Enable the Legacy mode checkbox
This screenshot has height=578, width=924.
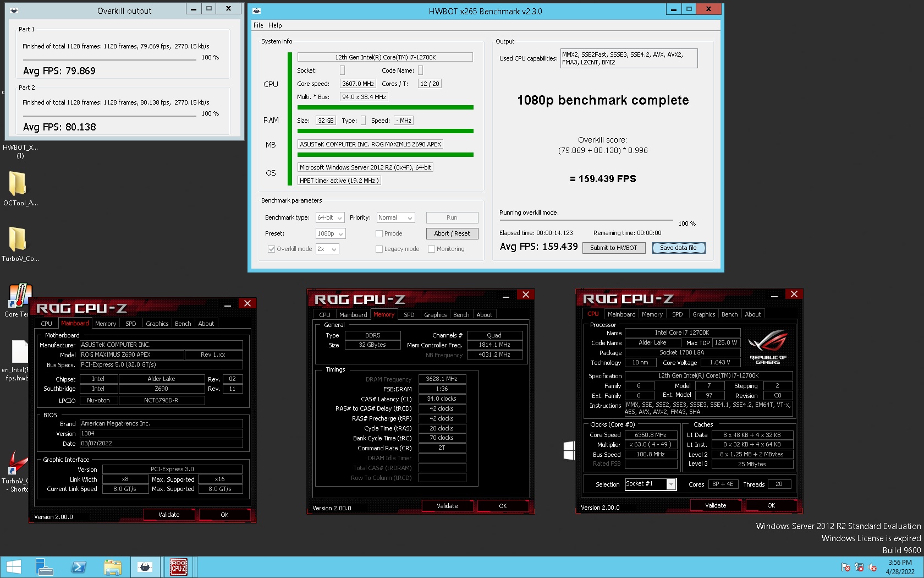379,249
